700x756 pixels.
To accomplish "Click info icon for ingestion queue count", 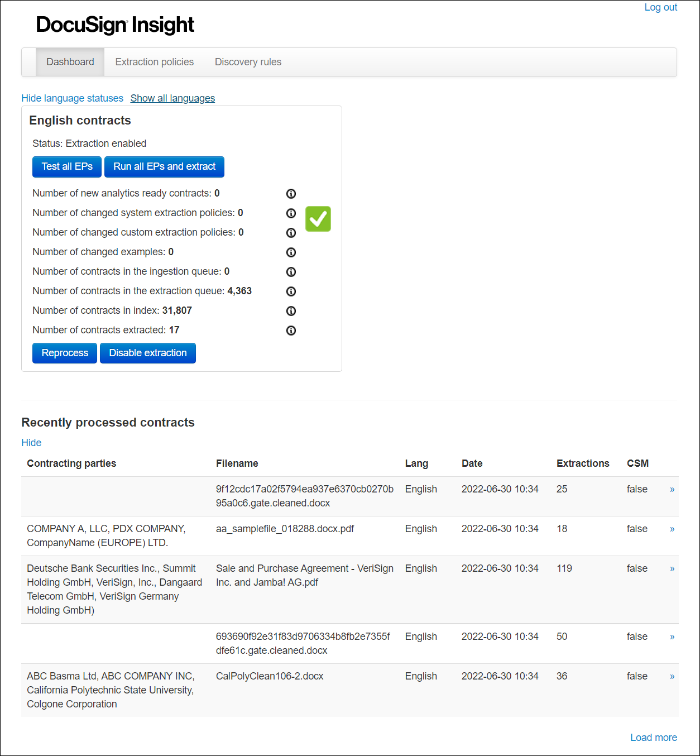I will click(x=291, y=272).
